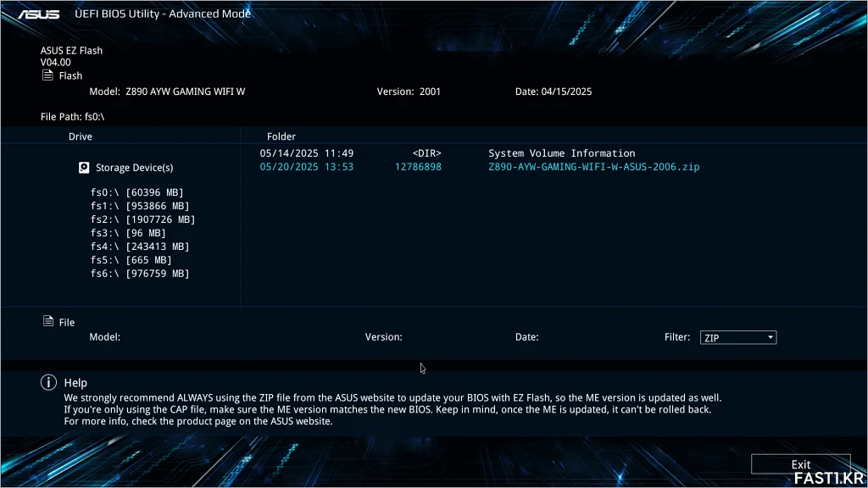Click the ASUS EZ Flash title

coord(71,50)
